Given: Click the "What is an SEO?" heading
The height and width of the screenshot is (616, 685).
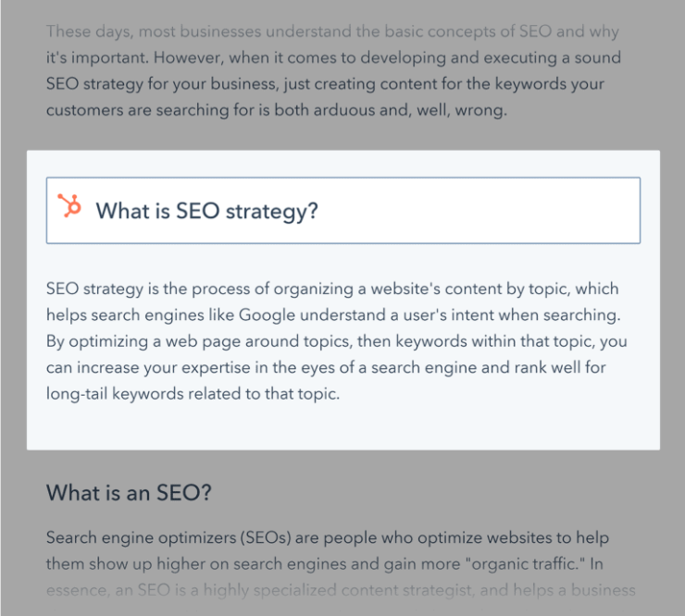Looking at the screenshot, I should 129,493.
